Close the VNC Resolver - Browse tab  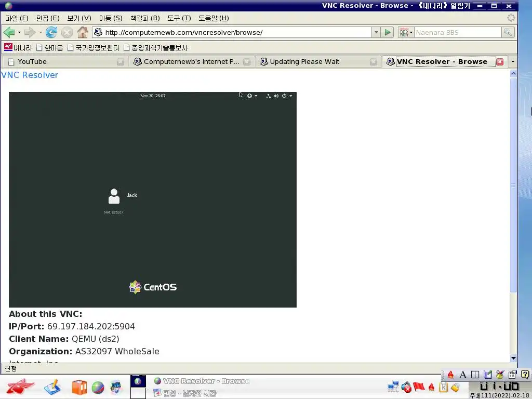click(499, 62)
